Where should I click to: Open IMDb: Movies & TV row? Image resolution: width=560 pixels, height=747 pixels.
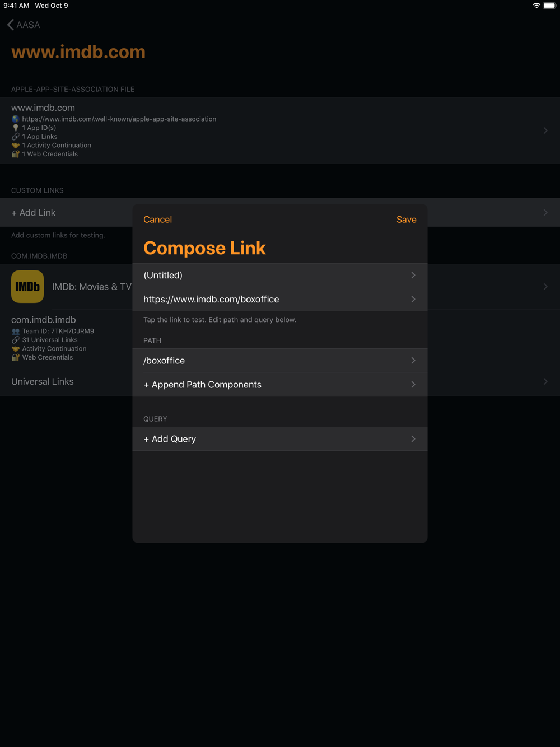pos(280,287)
